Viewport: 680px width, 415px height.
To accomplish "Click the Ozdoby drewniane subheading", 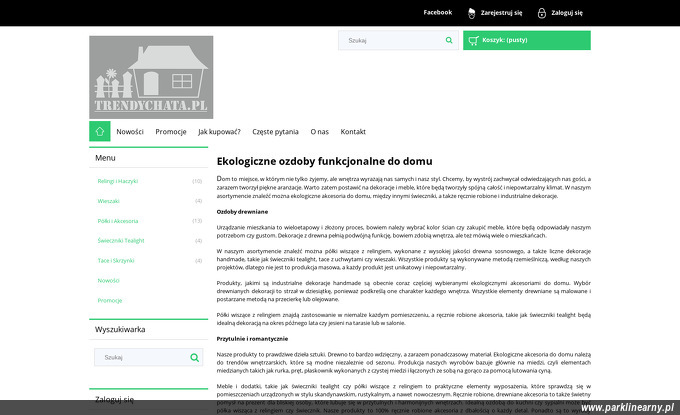I will tap(242, 212).
